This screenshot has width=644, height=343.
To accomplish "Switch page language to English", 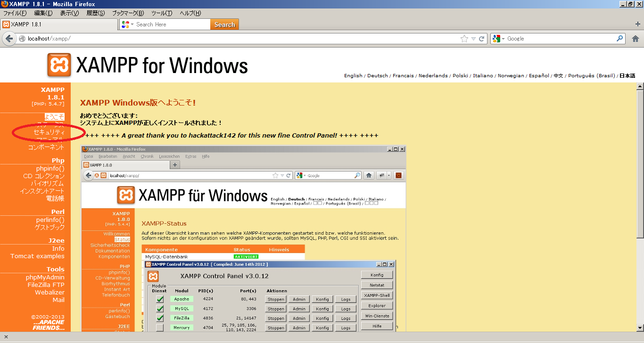I will pos(353,75).
